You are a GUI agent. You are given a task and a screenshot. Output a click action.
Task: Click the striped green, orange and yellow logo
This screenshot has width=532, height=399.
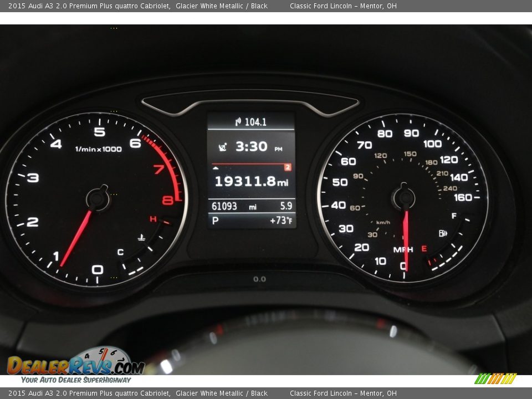tap(495, 378)
